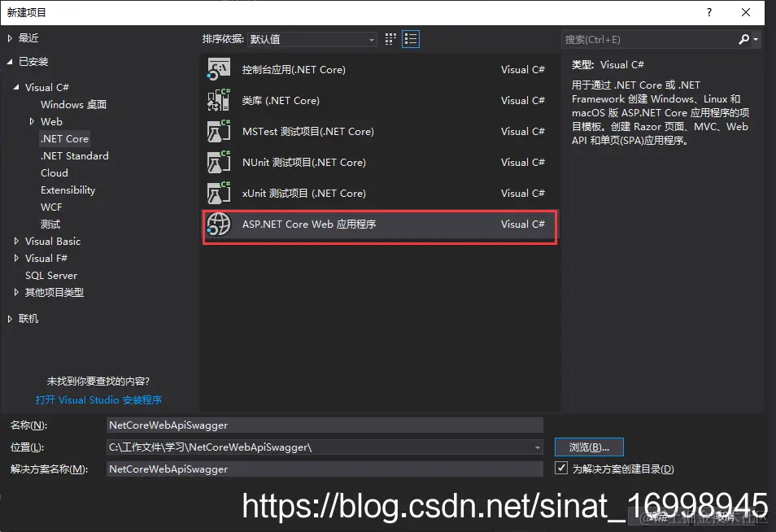Select MSTest 测试项目(.NET Core) text
Viewport: 776px width, 532px height.
[307, 132]
